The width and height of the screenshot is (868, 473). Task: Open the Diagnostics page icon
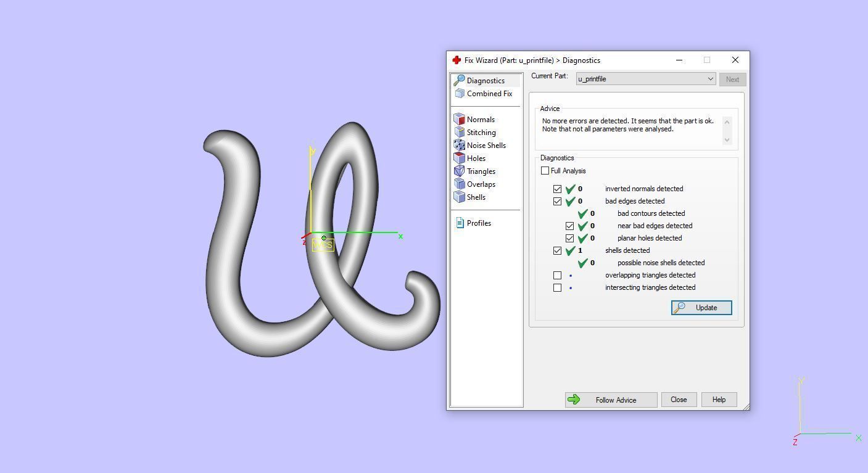tap(459, 81)
